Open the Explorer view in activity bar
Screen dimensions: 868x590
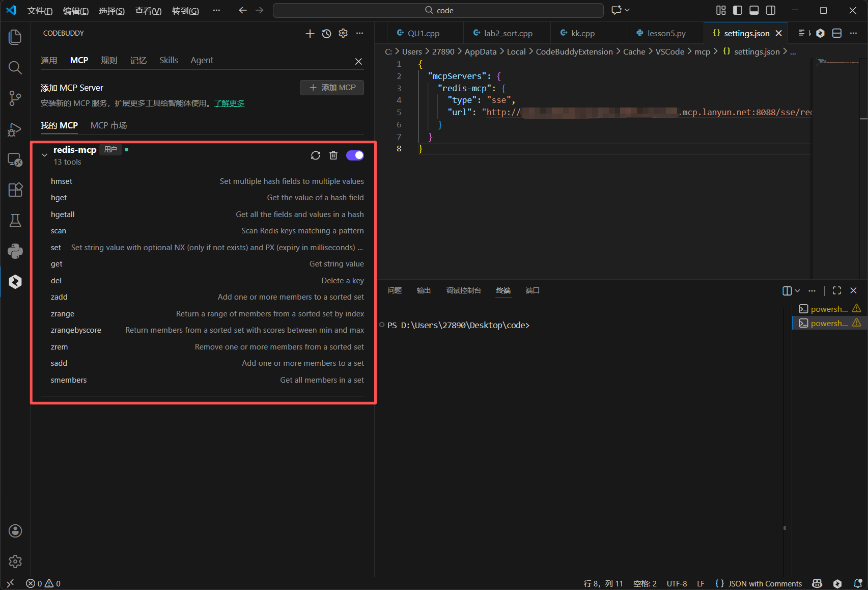click(15, 37)
